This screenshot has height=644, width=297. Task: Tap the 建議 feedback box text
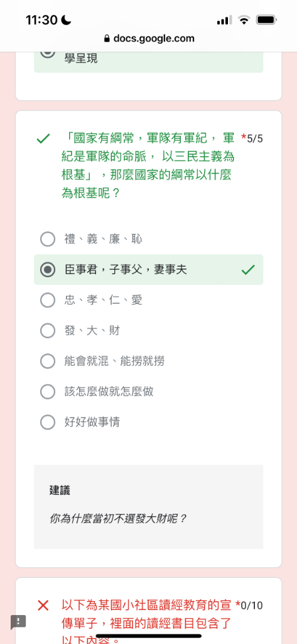coord(60,490)
